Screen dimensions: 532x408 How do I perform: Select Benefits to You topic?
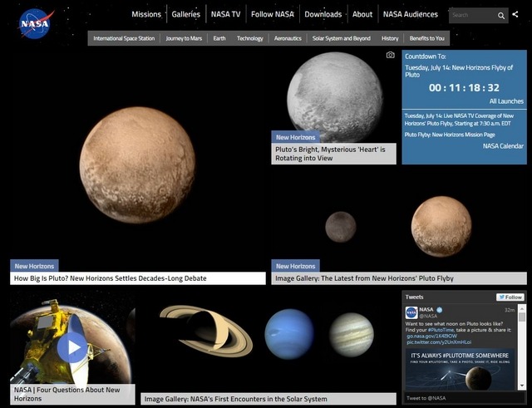coord(426,38)
